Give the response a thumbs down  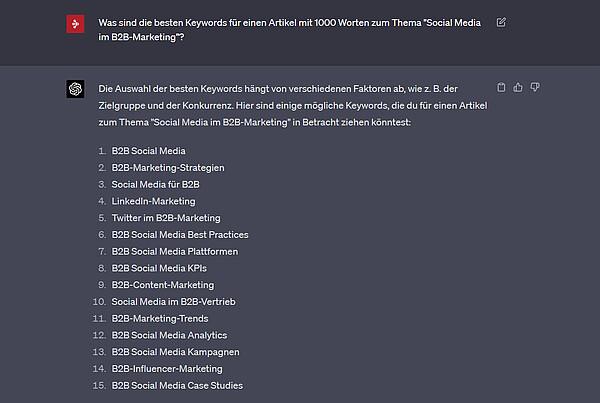[535, 87]
